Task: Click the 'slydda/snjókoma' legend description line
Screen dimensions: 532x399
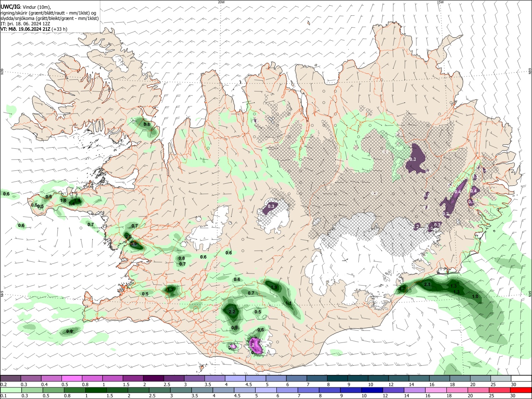Action: 49,18
